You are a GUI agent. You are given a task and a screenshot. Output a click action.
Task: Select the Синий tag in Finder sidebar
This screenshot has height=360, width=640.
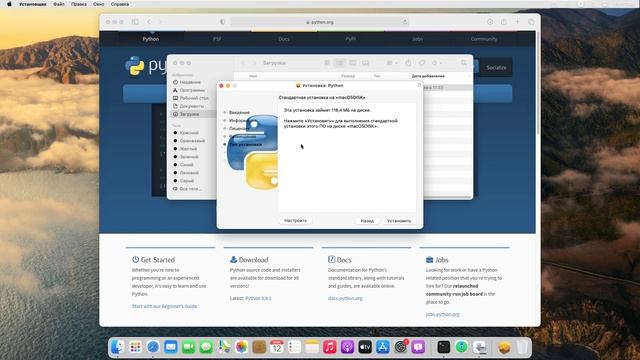pyautogui.click(x=186, y=164)
